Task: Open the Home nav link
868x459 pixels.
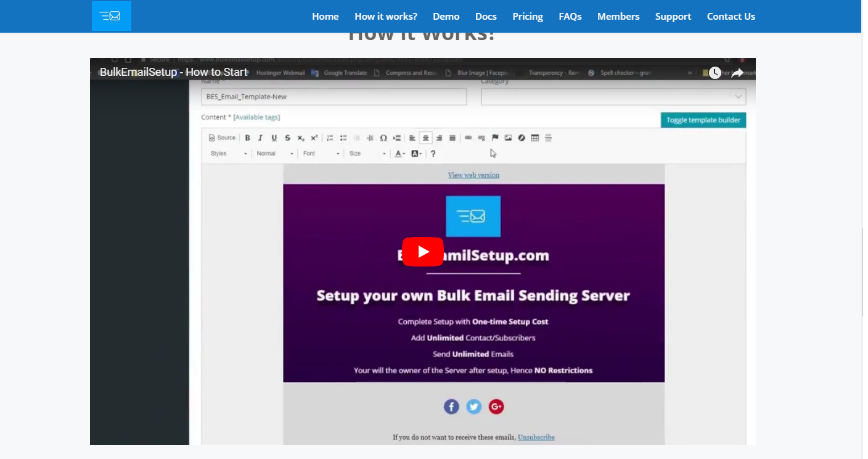Action: point(325,17)
